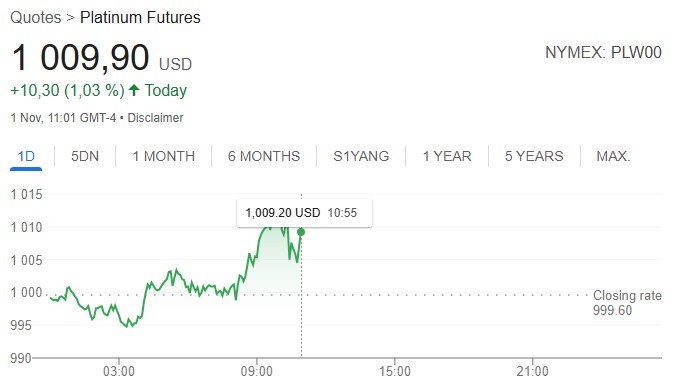Switch to S1YANG tab
Viewport: 686px width, 391px height.
click(x=361, y=156)
